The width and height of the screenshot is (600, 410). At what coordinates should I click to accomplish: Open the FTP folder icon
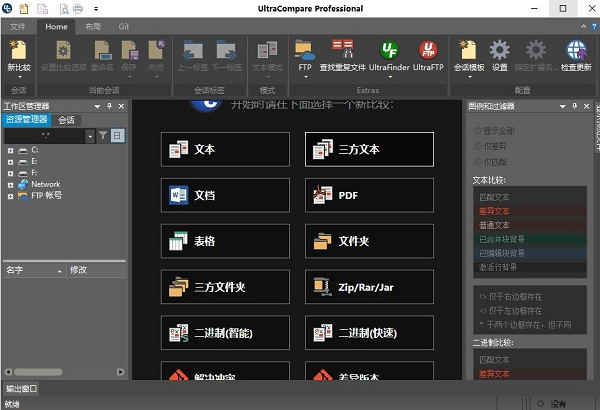coord(305,51)
